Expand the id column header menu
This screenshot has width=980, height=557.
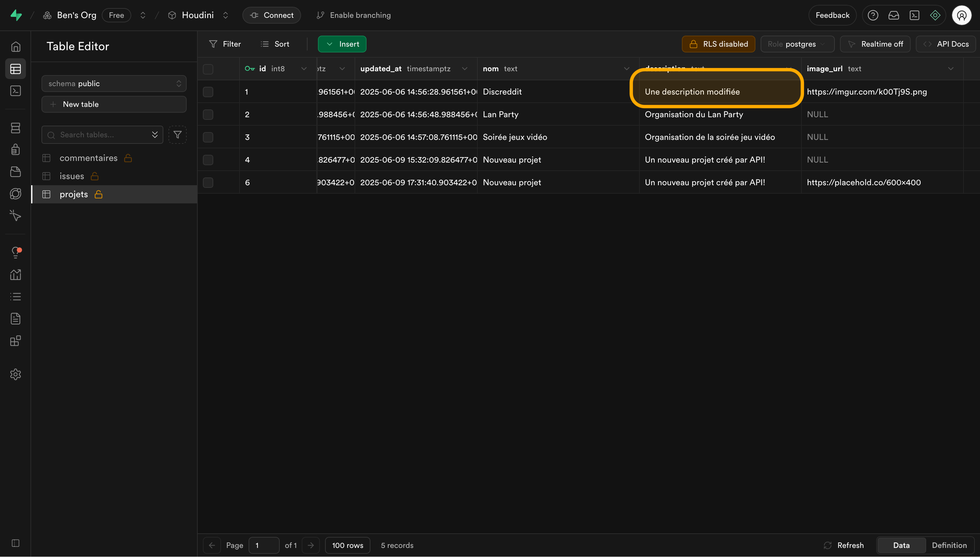click(x=304, y=69)
